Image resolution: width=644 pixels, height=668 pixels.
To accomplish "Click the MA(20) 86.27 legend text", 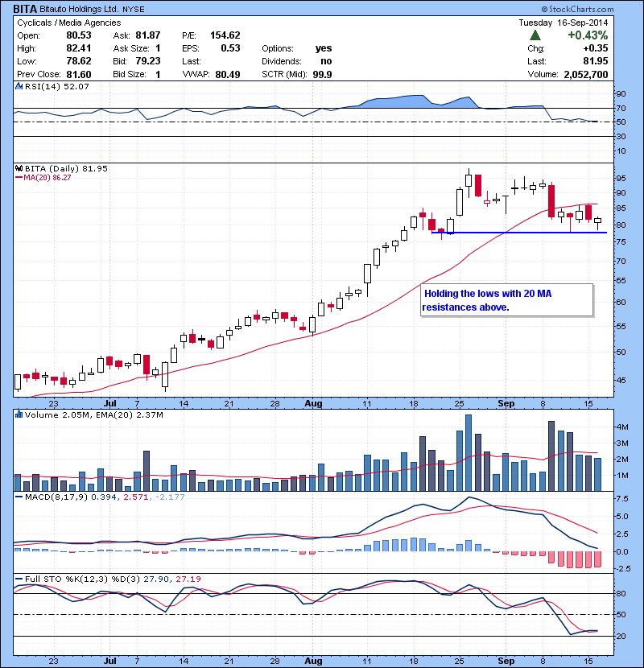I will click(47, 178).
